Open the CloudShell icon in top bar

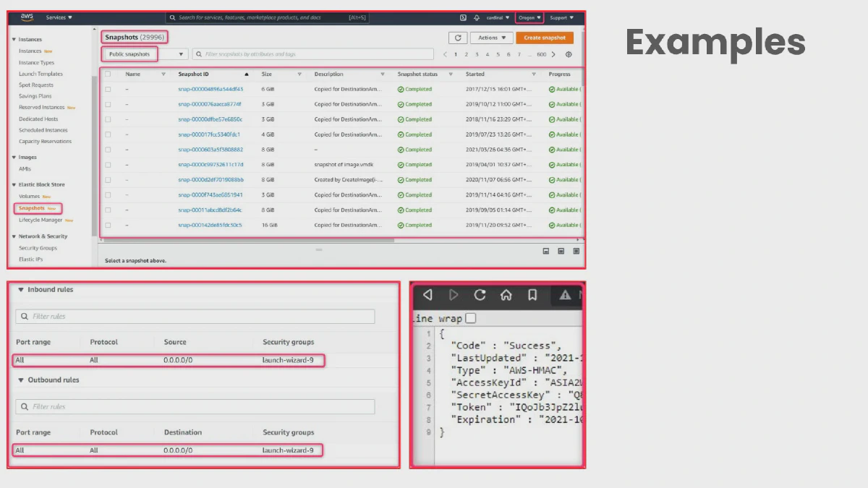463,17
